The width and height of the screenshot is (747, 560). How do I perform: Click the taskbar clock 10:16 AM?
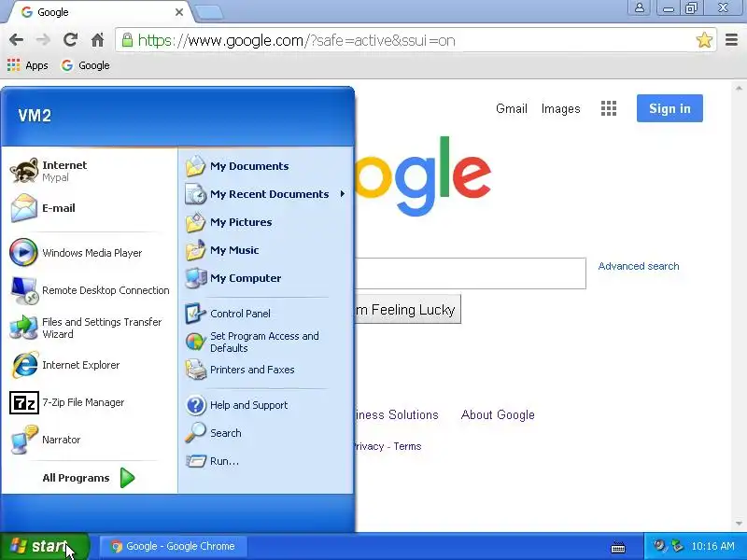tap(712, 546)
